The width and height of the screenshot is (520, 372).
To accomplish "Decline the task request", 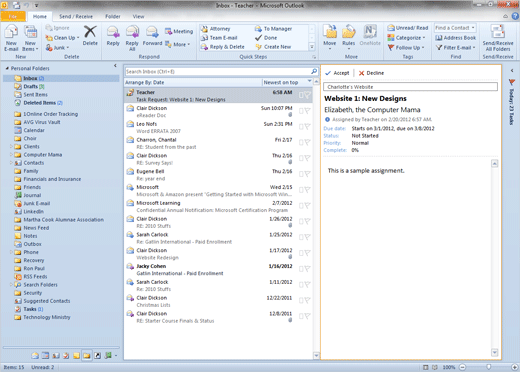I will pos(371,73).
